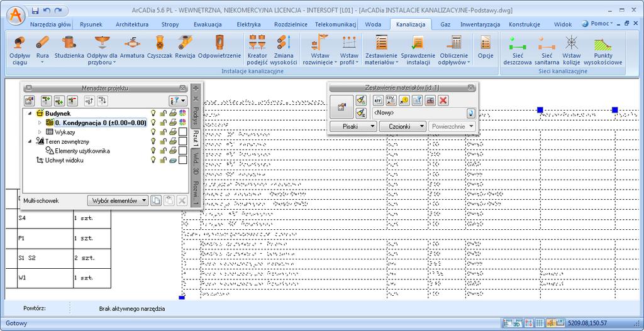
Task: Launch Kreator podejść
Action: (x=257, y=50)
